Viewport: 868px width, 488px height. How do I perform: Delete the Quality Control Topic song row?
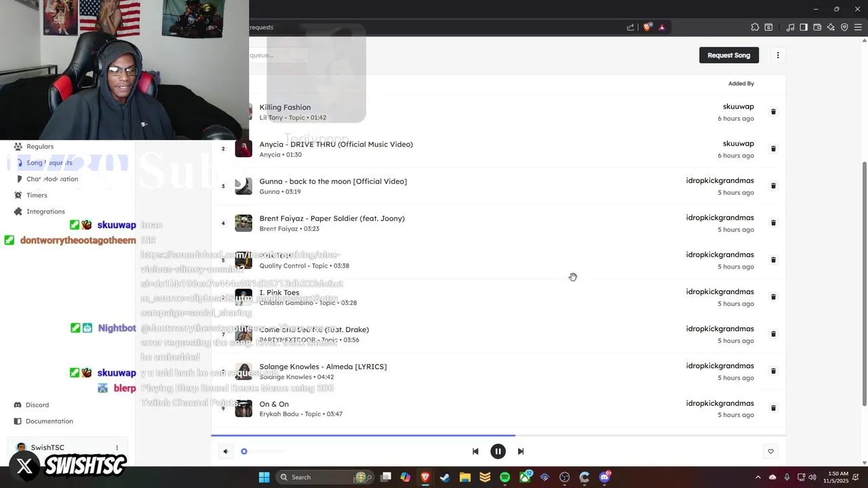pos(773,260)
